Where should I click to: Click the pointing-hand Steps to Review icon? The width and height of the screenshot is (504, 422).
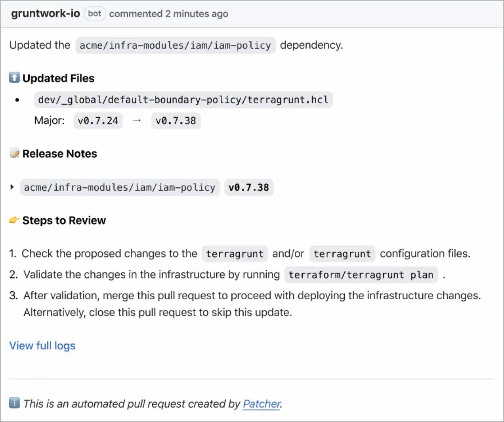pyautogui.click(x=14, y=220)
